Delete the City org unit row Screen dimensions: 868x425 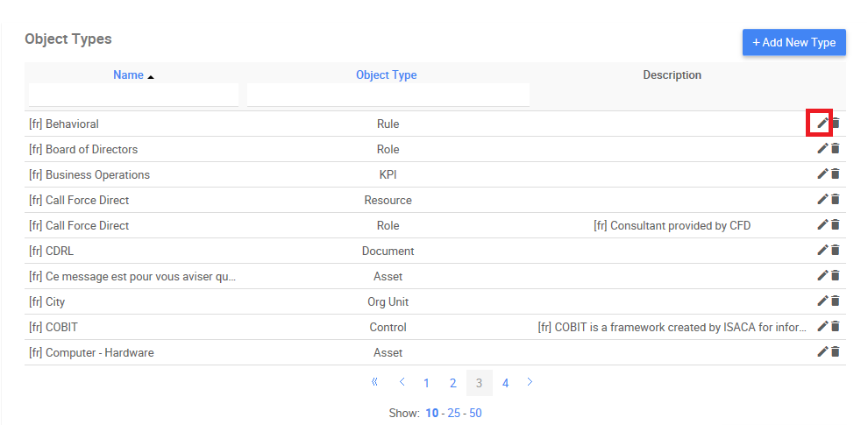point(836,301)
